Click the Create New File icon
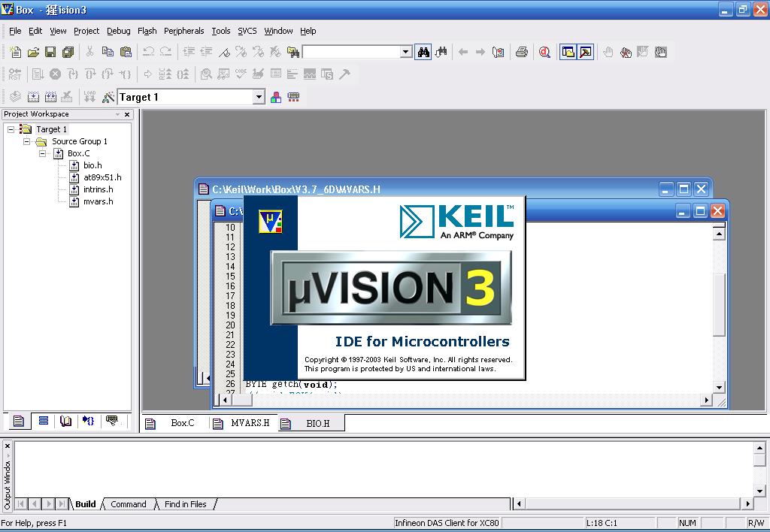Image resolution: width=770 pixels, height=532 pixels. click(15, 52)
